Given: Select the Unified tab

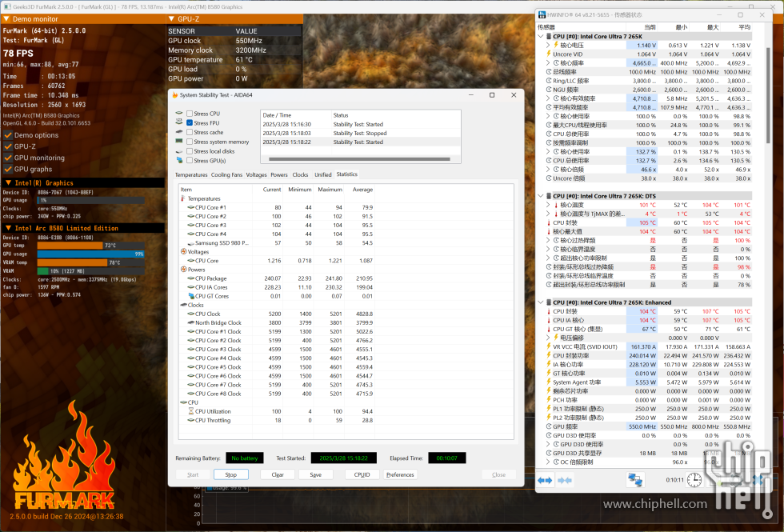Looking at the screenshot, I should tap(323, 174).
